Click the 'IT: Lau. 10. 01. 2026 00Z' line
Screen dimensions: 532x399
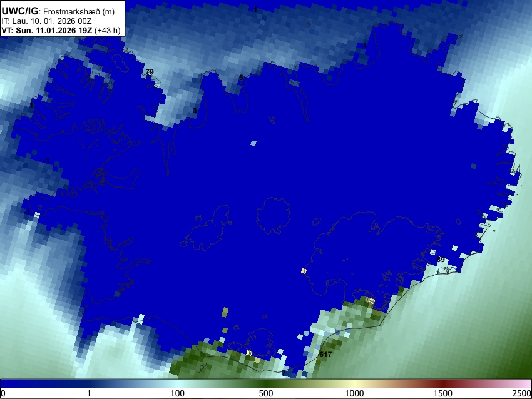pos(46,21)
